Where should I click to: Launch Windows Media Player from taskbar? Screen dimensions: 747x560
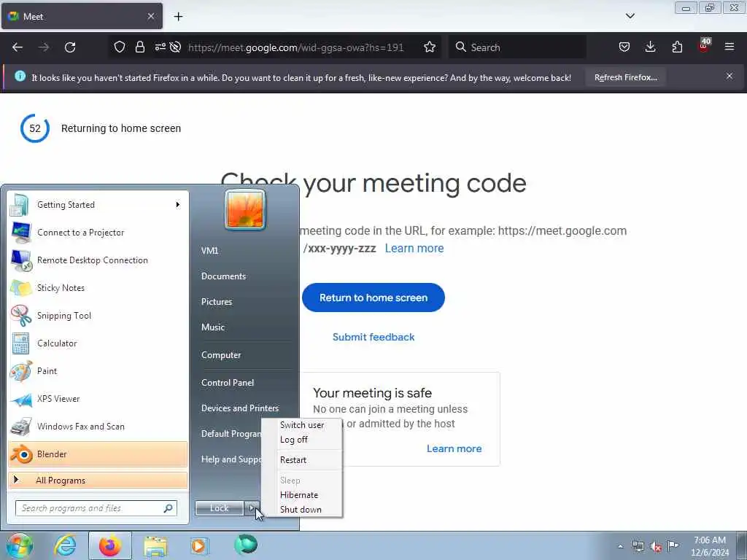pos(198,545)
